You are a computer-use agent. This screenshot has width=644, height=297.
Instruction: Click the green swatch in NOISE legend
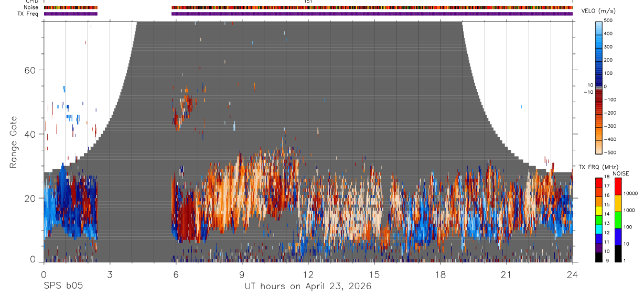[x=618, y=220]
